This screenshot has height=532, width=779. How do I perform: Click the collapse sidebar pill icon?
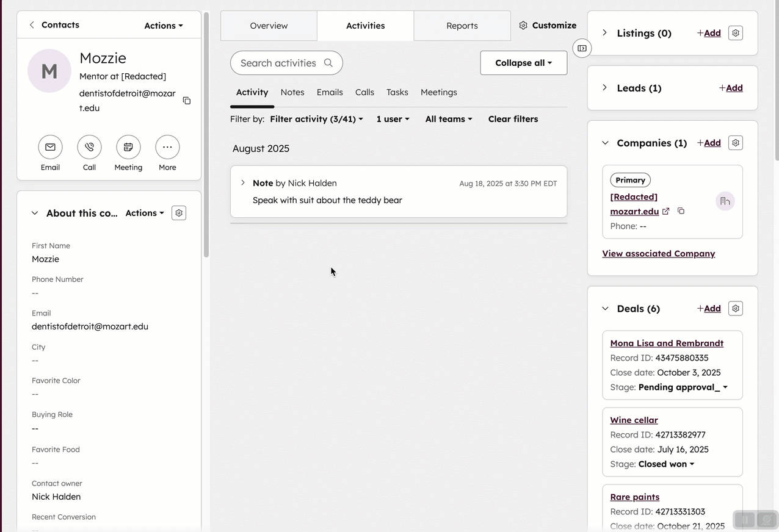[581, 48]
